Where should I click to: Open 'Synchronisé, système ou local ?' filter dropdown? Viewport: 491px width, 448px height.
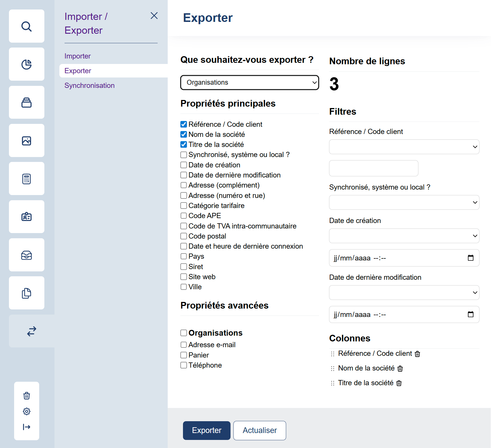[404, 203]
